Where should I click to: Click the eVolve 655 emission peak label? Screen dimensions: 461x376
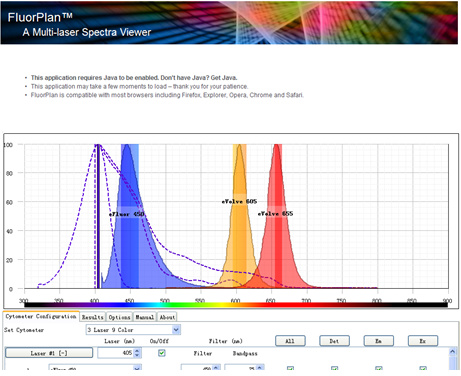[x=275, y=213]
